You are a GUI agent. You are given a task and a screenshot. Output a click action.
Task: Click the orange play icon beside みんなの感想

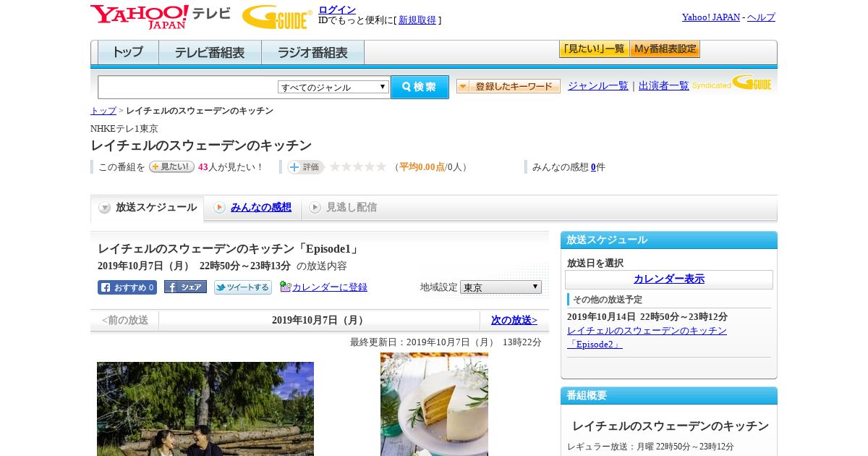tap(219, 208)
